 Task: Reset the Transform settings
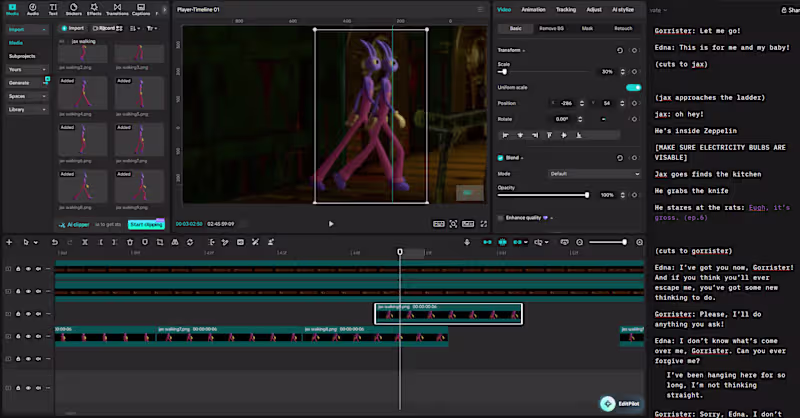(x=619, y=50)
